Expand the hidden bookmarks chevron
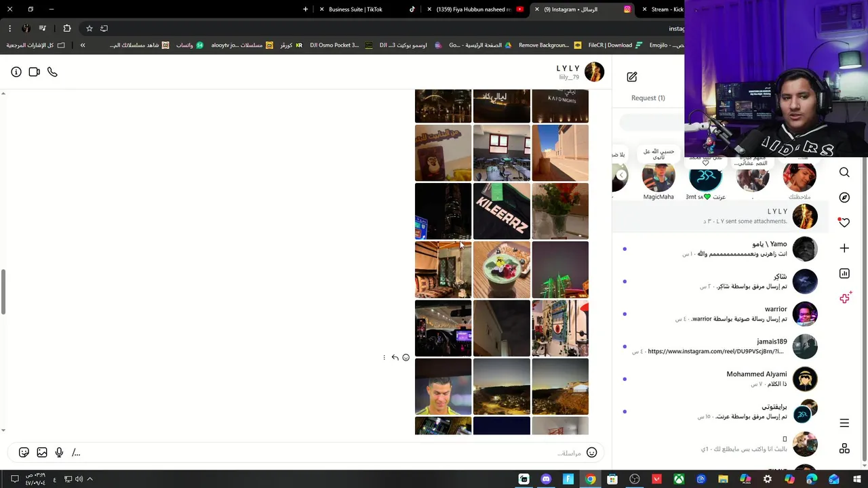Screen dimensions: 868x488 click(83, 45)
